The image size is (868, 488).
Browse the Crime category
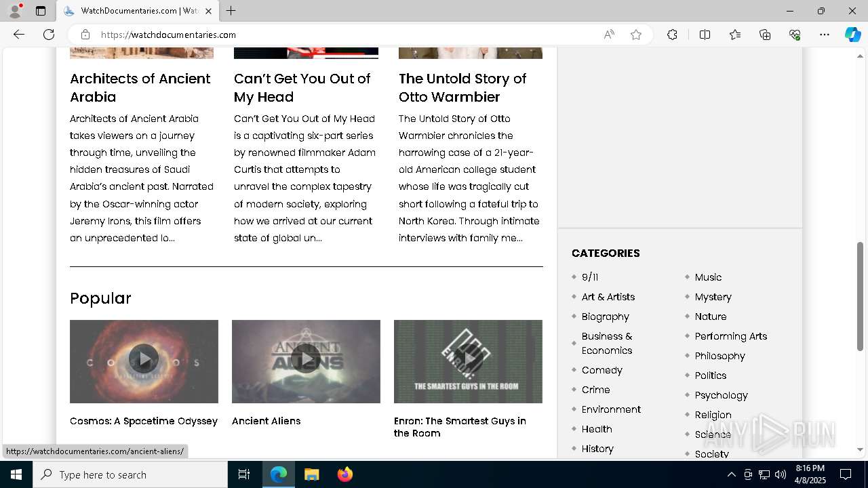click(x=596, y=390)
